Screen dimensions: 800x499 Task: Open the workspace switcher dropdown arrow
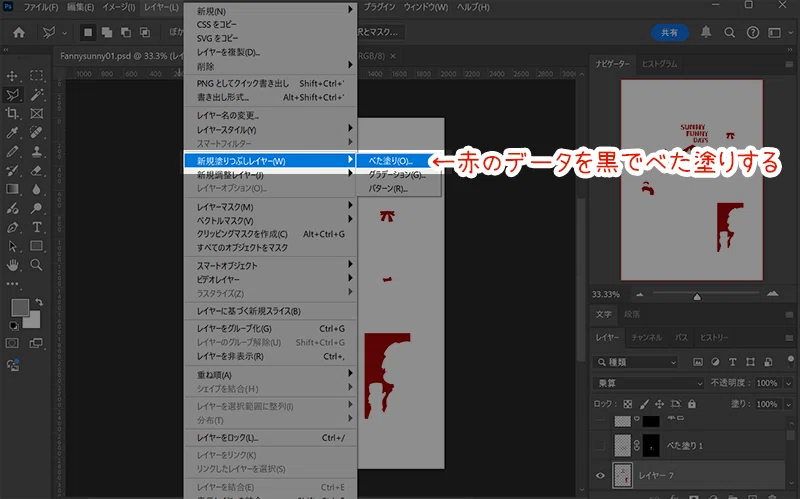point(790,33)
